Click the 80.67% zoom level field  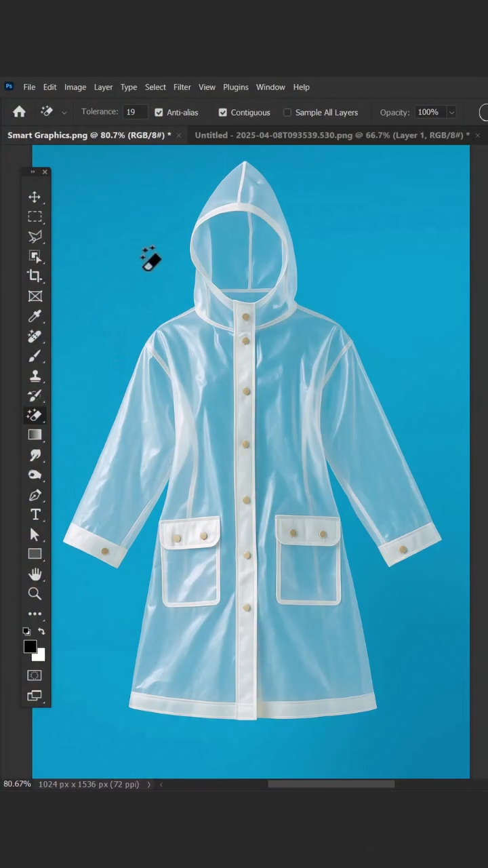click(17, 784)
